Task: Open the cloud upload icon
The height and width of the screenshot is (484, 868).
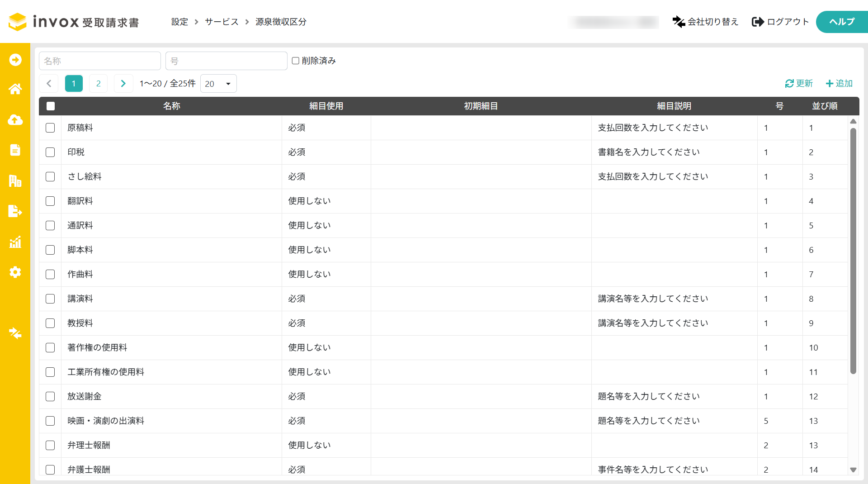Action: coord(15,120)
